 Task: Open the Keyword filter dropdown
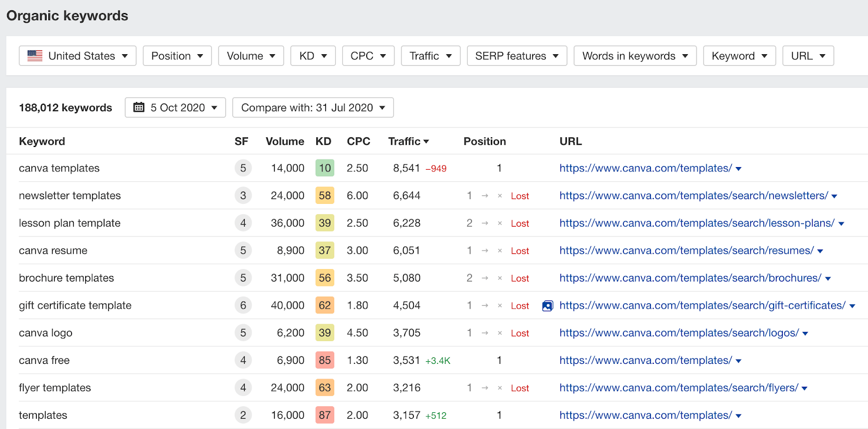(739, 56)
